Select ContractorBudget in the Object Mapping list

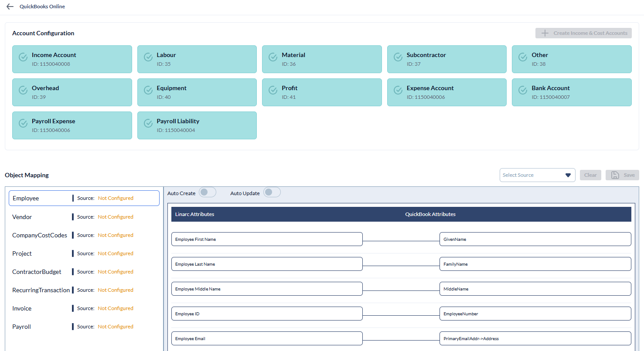pyautogui.click(x=84, y=272)
